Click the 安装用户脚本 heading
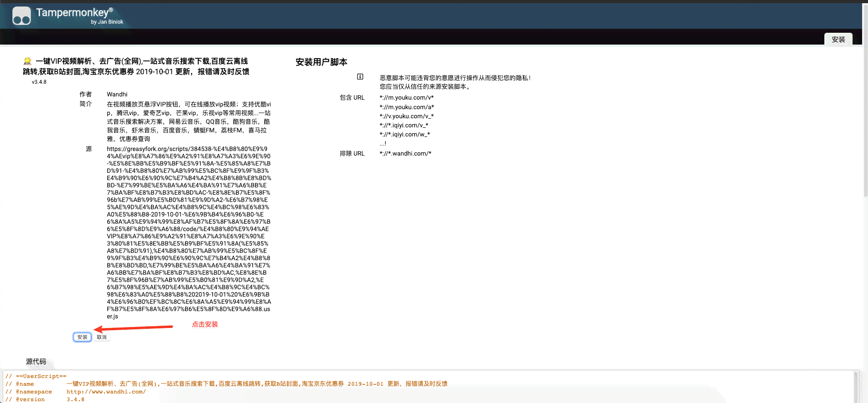The height and width of the screenshot is (403, 868). pos(321,62)
